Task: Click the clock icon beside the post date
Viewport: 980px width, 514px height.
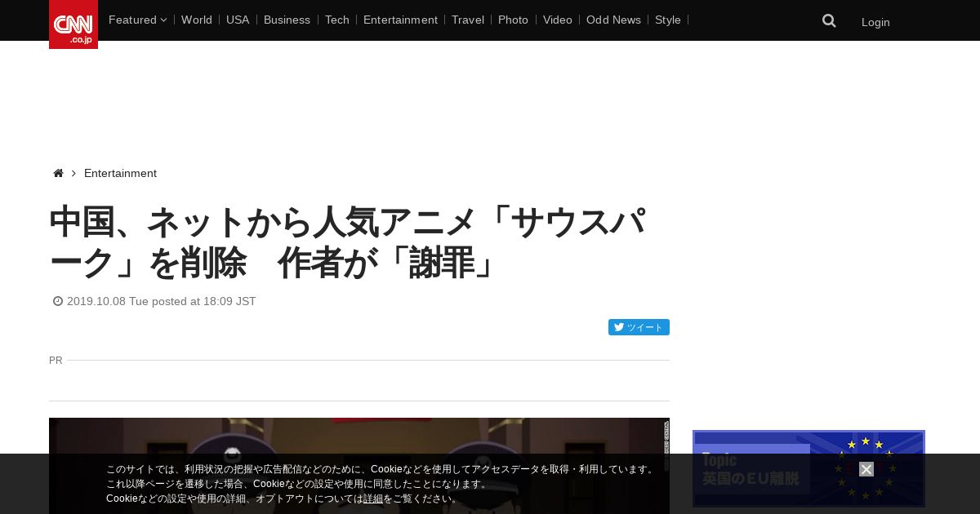Action: (58, 301)
